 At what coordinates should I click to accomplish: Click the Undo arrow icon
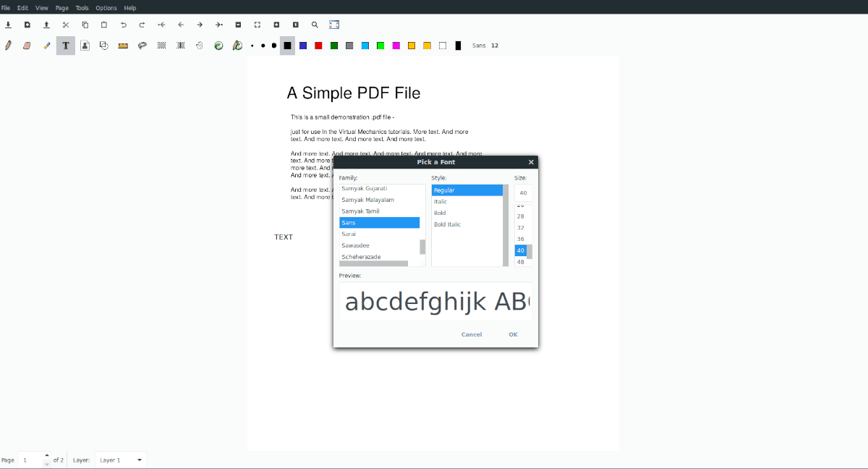123,25
